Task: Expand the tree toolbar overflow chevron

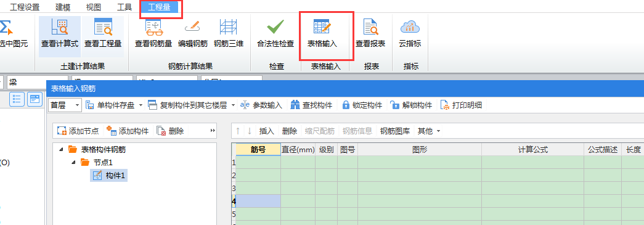Action: (213, 131)
